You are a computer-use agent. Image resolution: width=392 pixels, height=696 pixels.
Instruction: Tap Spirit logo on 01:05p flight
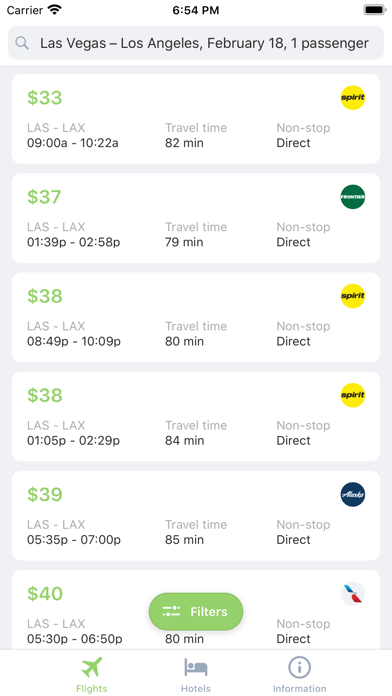[352, 395]
